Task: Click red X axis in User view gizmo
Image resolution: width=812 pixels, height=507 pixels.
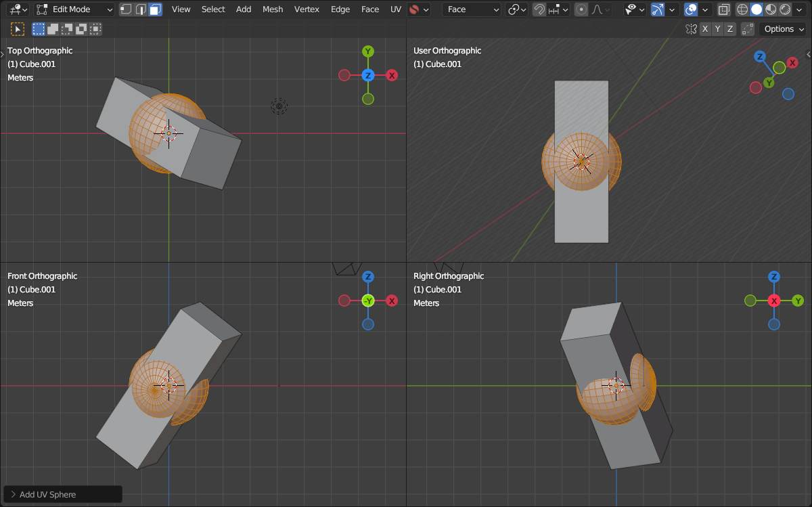Action: [x=792, y=63]
